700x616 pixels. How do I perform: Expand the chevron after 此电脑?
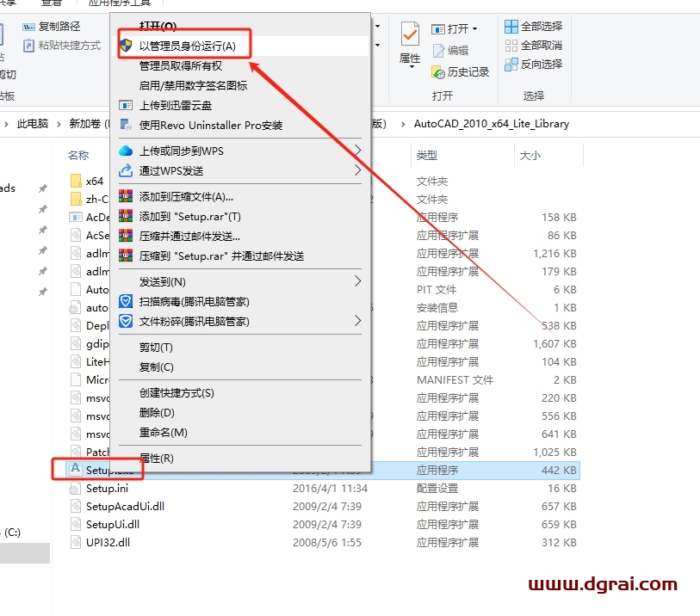click(x=59, y=124)
